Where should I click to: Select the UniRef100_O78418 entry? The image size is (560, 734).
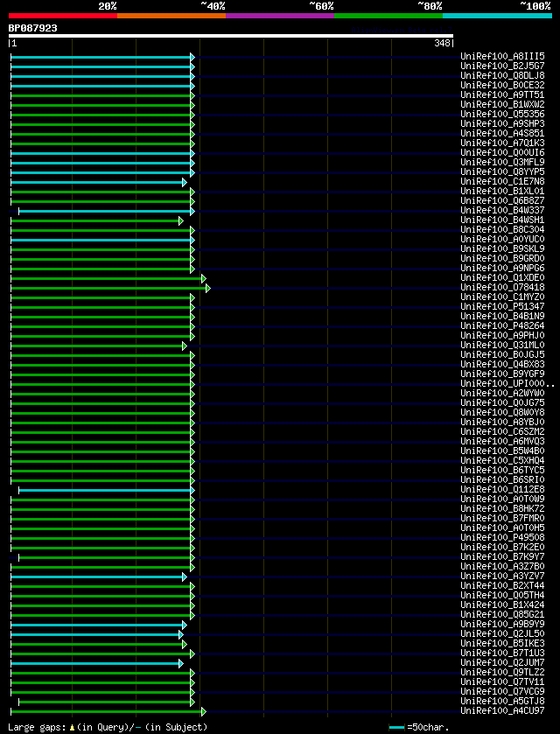click(x=502, y=288)
